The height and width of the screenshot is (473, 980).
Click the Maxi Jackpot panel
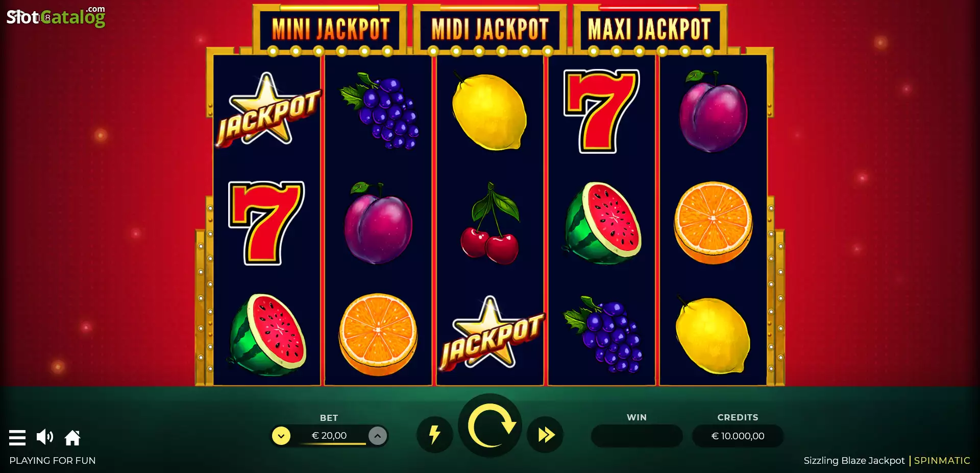(x=650, y=29)
